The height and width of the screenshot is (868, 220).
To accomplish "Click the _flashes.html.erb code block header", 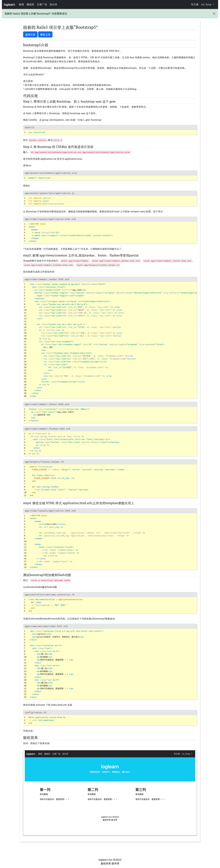I will tap(110, 429).
